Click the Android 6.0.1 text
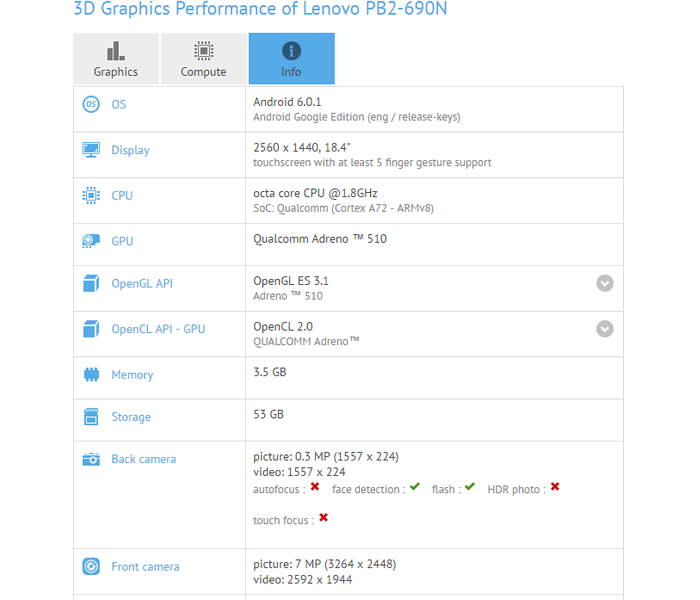 coord(287,102)
